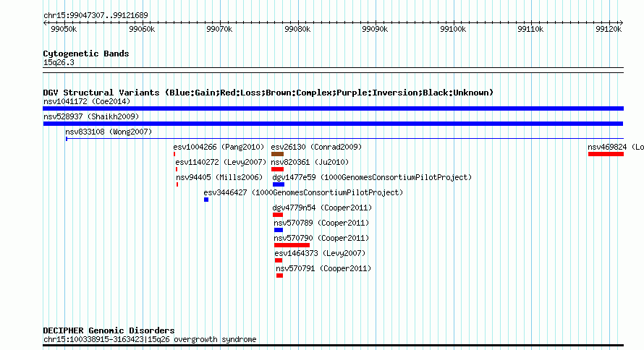The height and width of the screenshot is (350, 644).
Task: Click the dgv4779n54 (Cooper2011) label
Action: (x=322, y=208)
